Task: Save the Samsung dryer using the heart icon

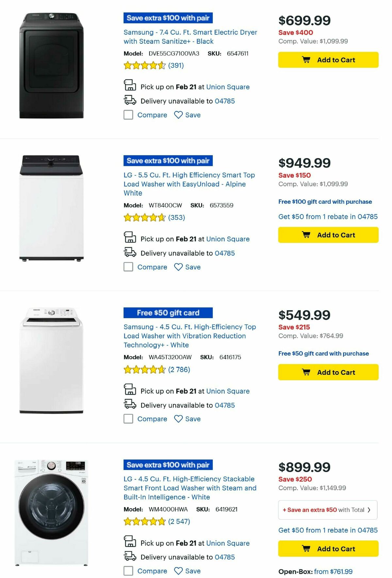Action: tap(178, 115)
